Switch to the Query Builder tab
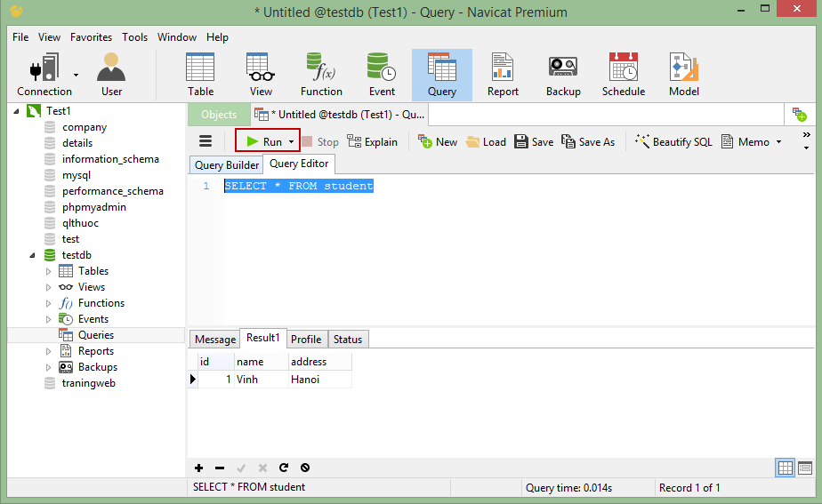Viewport: 822px width, 504px height. tap(226, 165)
